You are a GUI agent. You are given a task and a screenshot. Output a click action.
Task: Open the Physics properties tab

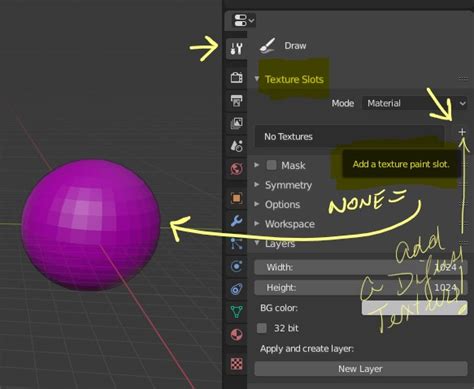point(236,266)
